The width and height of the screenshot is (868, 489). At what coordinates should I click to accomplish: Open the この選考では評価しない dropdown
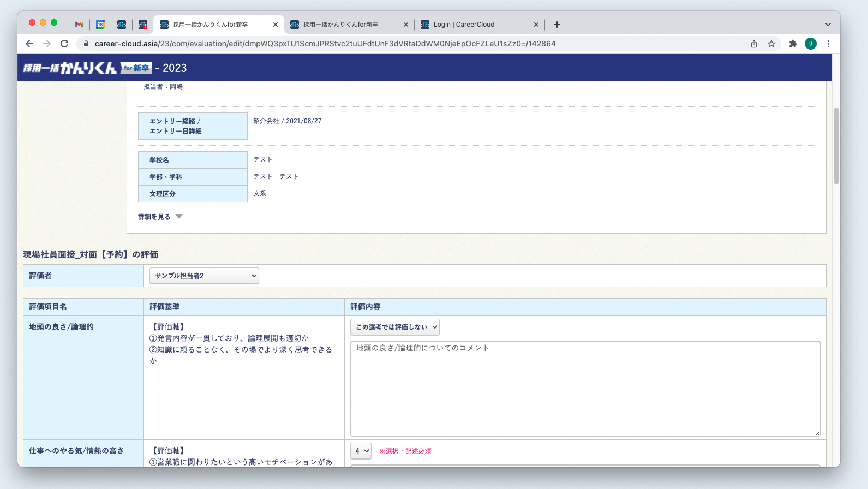(x=395, y=327)
